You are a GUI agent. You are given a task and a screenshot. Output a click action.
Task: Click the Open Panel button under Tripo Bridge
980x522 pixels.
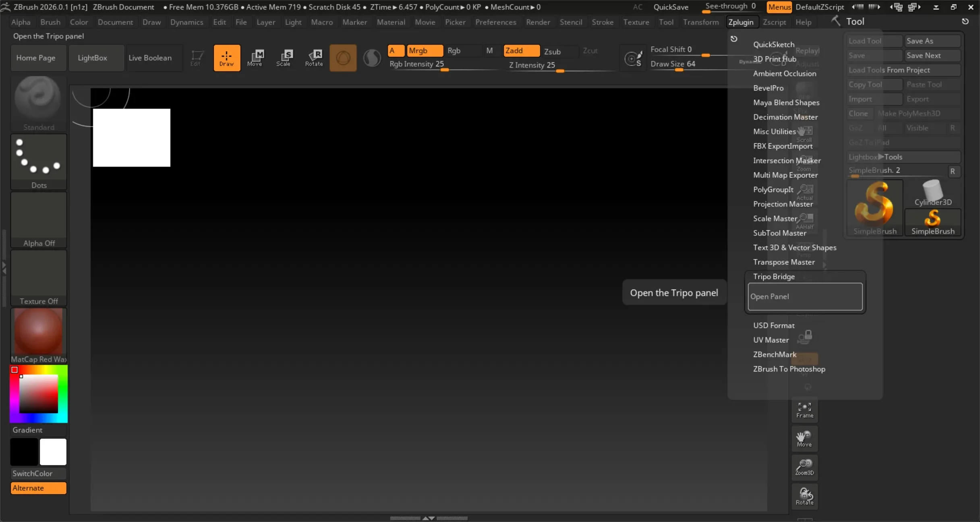point(805,296)
